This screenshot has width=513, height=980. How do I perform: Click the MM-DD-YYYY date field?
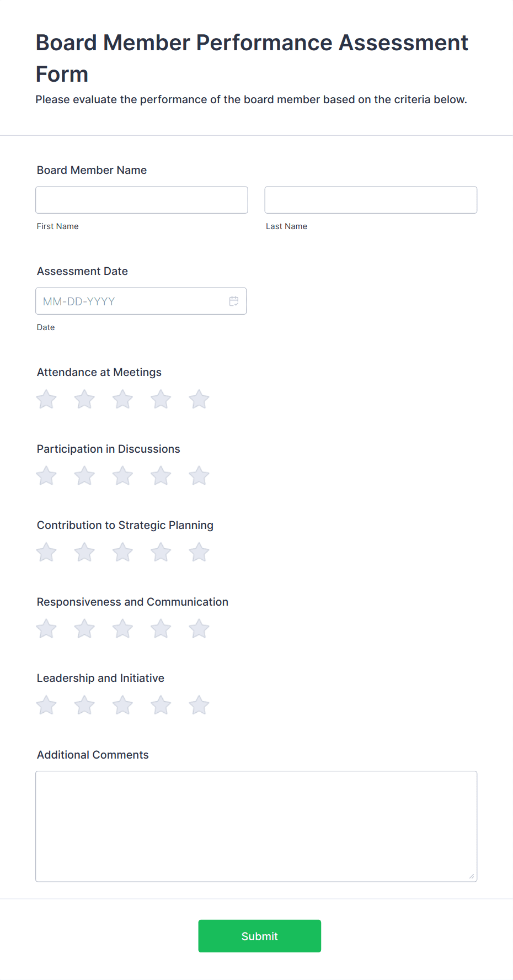[141, 301]
